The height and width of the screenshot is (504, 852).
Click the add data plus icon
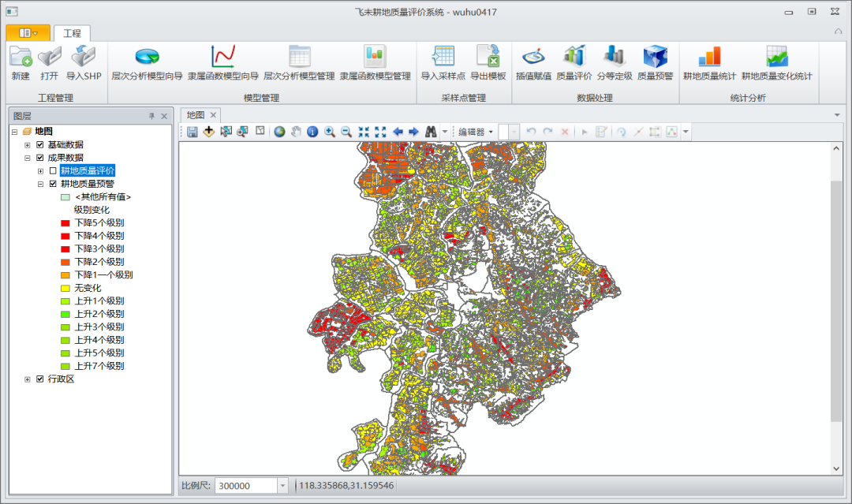(208, 132)
